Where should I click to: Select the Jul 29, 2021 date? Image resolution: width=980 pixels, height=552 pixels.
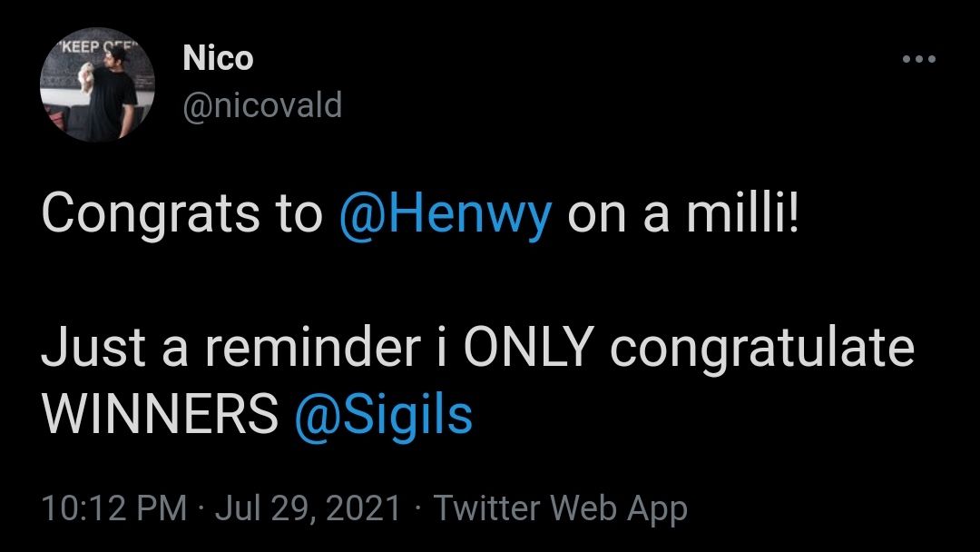tap(308, 508)
